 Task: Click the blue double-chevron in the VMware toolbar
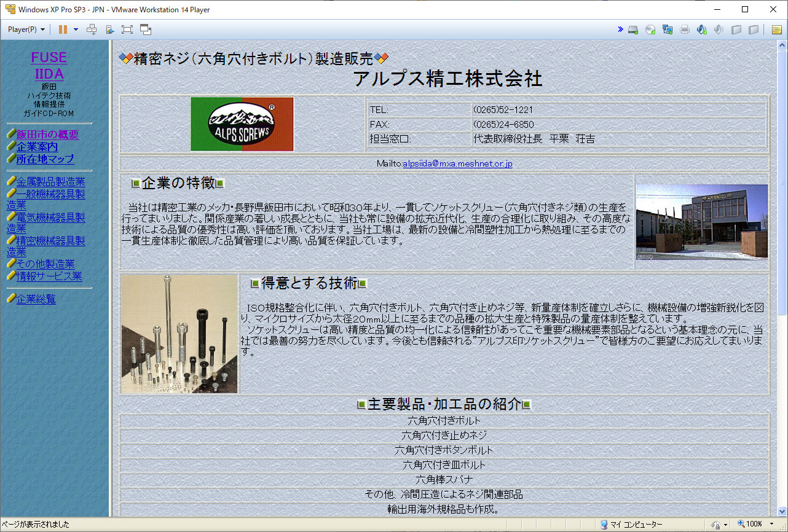point(620,29)
